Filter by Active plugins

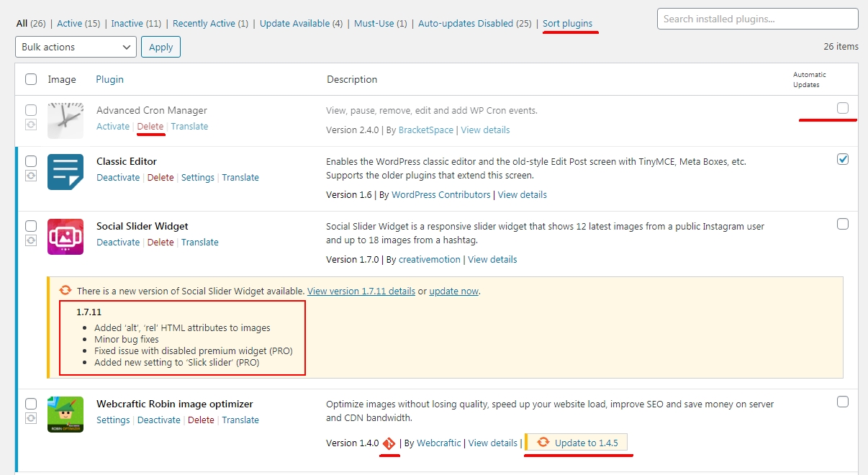[69, 23]
